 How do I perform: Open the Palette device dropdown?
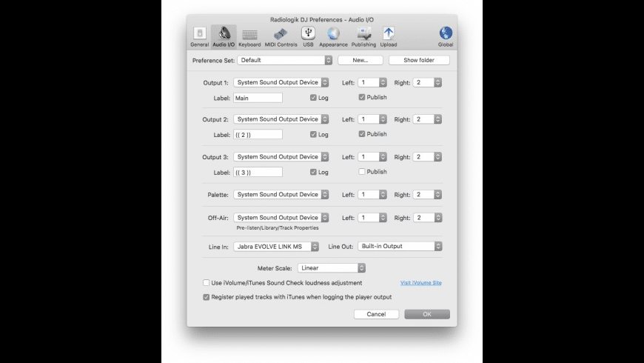click(x=281, y=194)
